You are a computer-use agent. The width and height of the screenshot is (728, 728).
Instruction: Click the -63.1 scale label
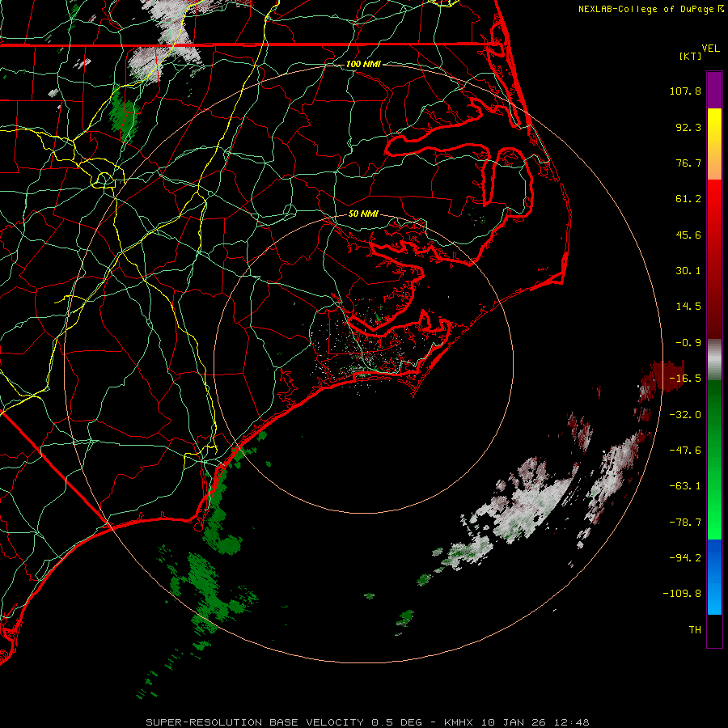pyautogui.click(x=685, y=486)
